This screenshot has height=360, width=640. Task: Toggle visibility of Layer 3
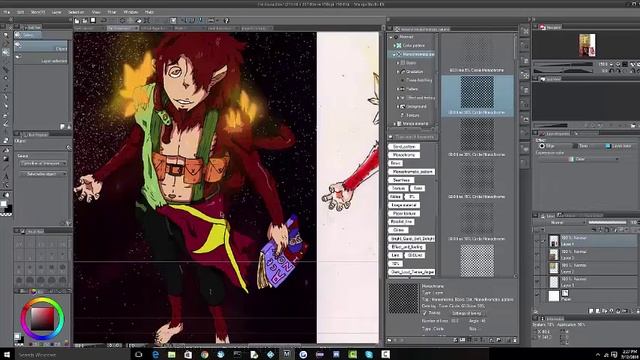pyautogui.click(x=538, y=255)
